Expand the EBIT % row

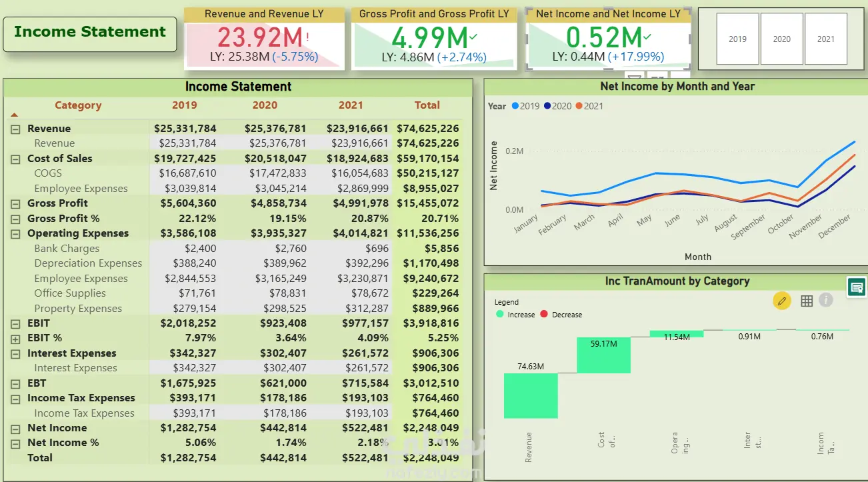pos(15,338)
